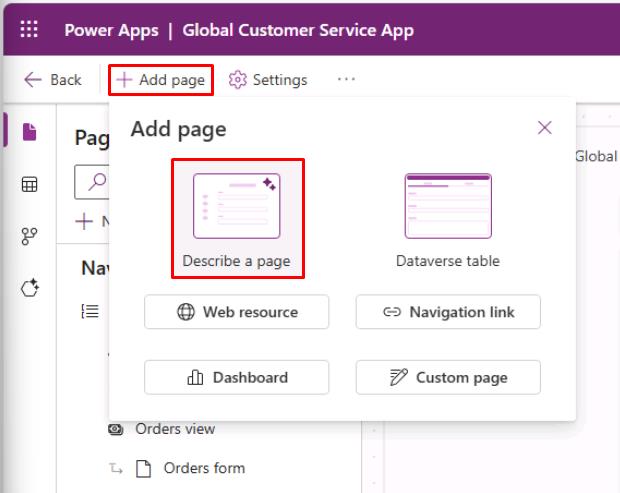
Task: Open the Automation flow icon in left rail
Action: [x=30, y=236]
